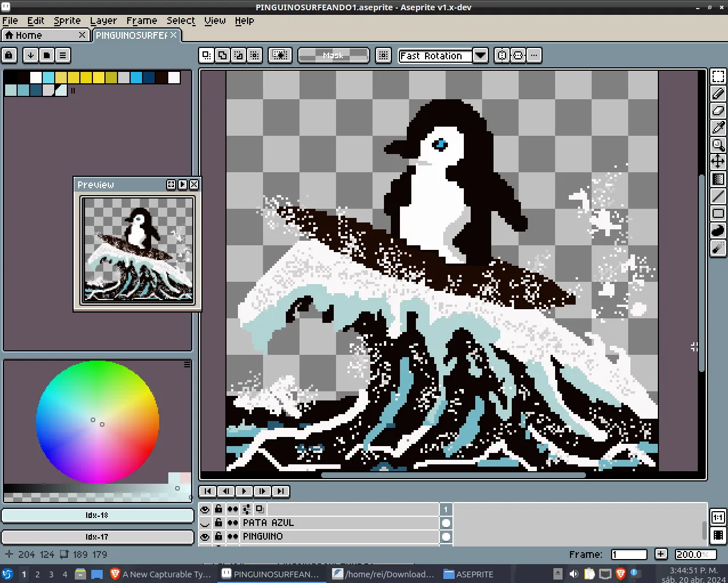Viewport: 728px width, 583px height.
Task: Click Replace selection mode icon
Action: [207, 55]
